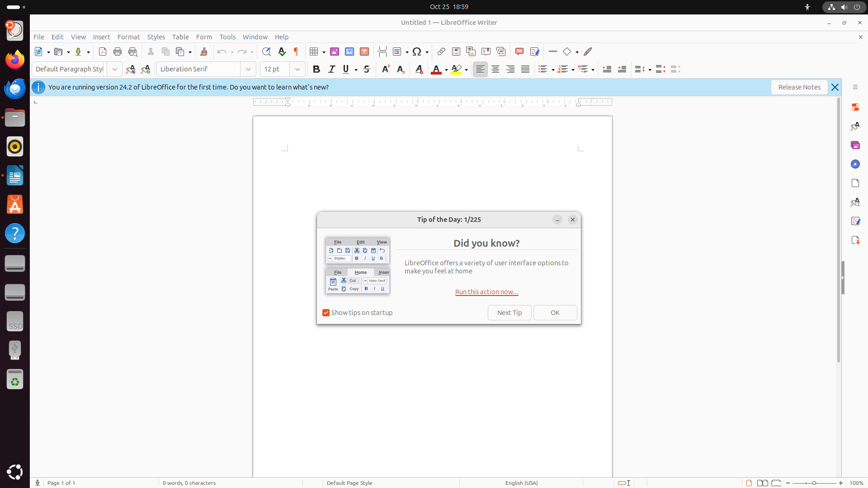Toggle Bold formatting button

316,69
